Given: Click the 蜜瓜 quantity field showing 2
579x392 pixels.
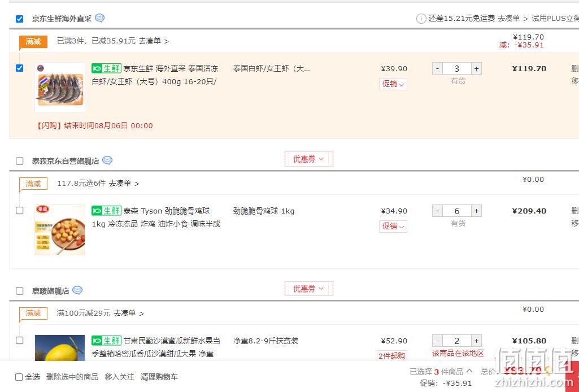Looking at the screenshot, I should 457,341.
